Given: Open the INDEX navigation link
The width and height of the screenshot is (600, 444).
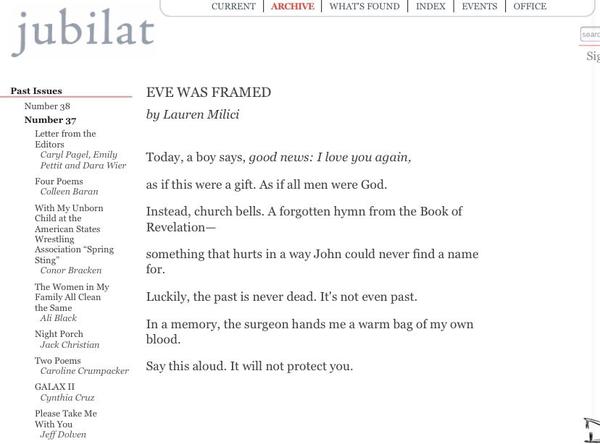Looking at the screenshot, I should tap(430, 6).
